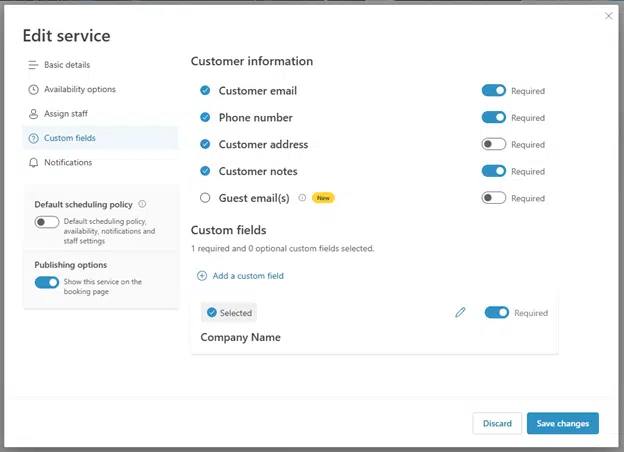
Task: Click the plus icon for Add a custom field
Action: (202, 276)
